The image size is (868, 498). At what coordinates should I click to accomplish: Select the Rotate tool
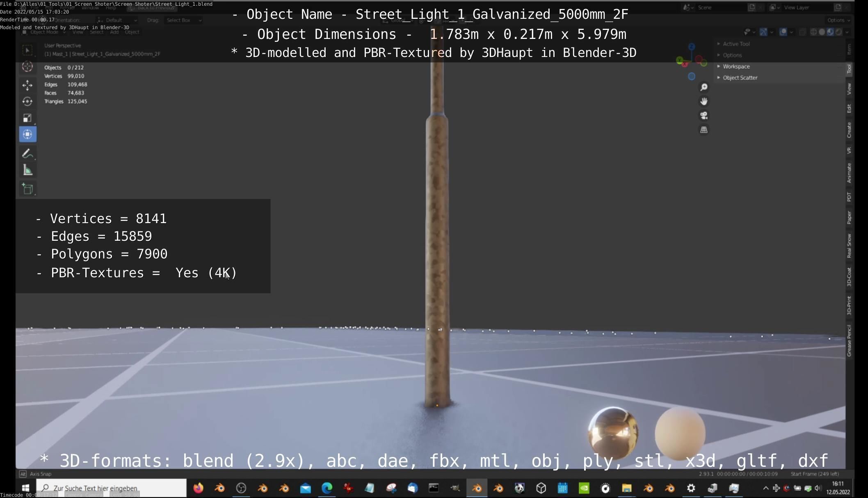coord(27,101)
